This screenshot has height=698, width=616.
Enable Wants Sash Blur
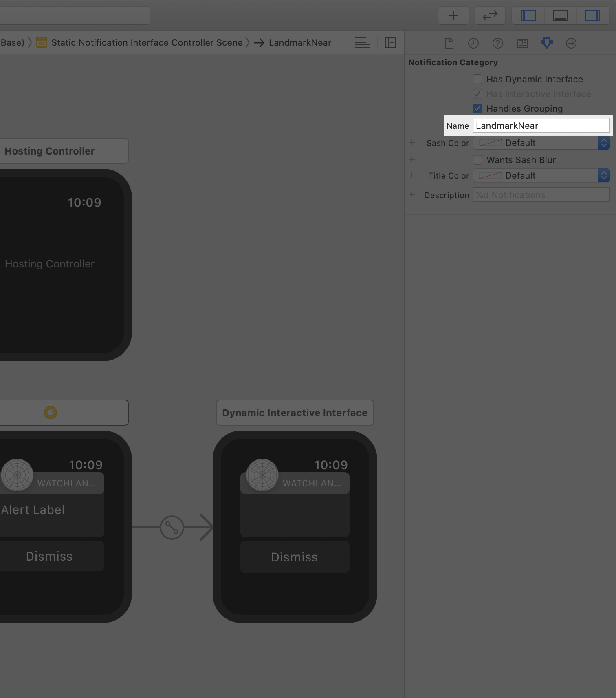477,160
